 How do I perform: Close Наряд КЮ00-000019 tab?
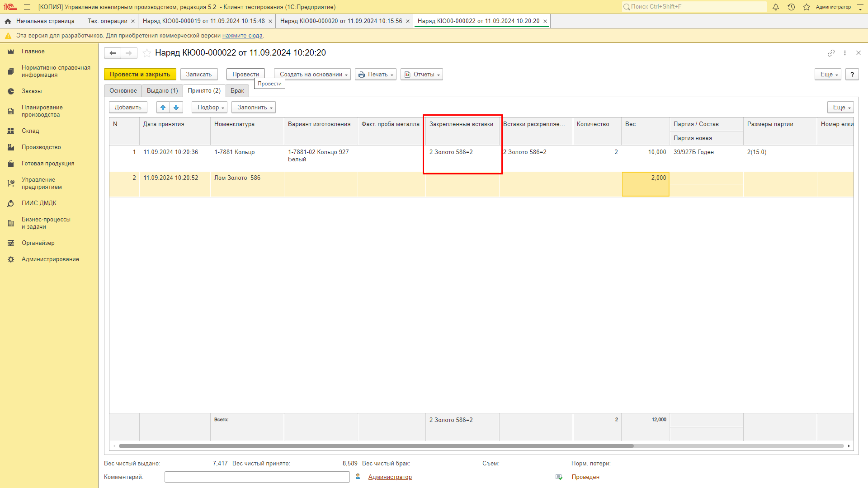270,21
